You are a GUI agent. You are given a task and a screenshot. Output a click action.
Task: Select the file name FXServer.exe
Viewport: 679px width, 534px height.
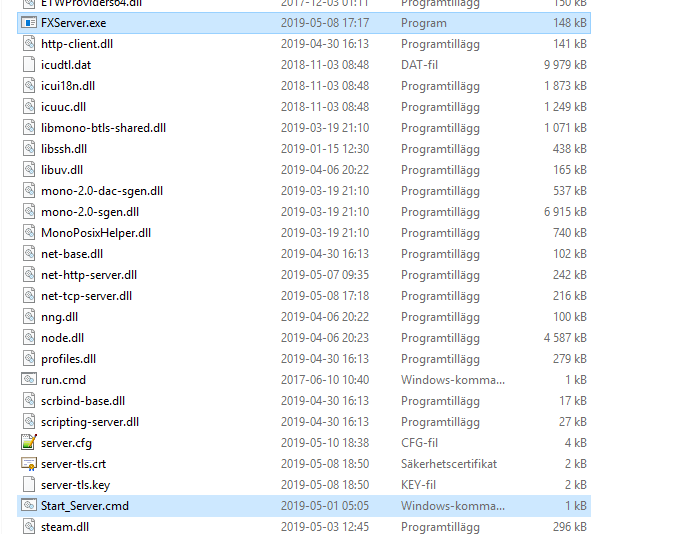74,23
